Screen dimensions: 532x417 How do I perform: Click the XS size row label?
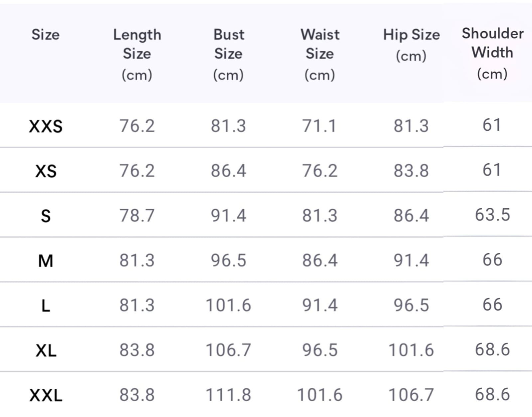46,171
